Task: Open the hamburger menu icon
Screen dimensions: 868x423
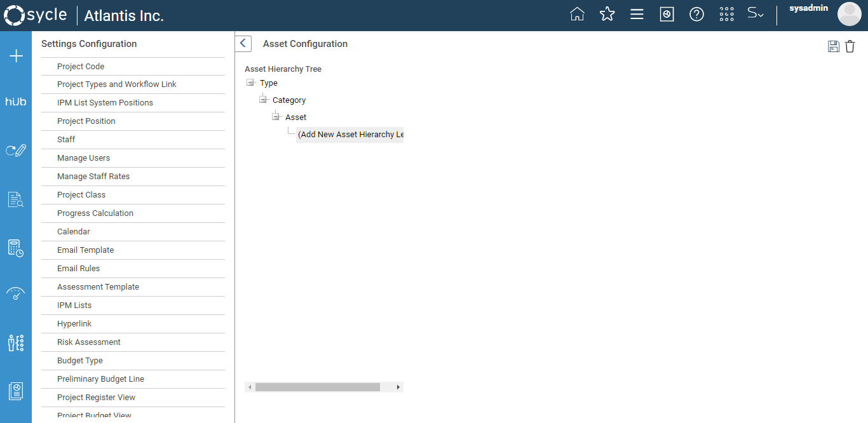Action: [637, 14]
